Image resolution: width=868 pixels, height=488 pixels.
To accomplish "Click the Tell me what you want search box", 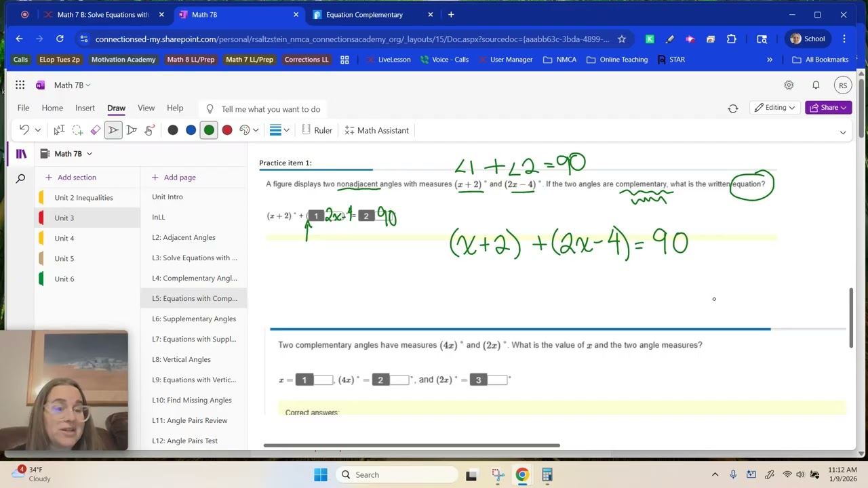I will point(264,109).
